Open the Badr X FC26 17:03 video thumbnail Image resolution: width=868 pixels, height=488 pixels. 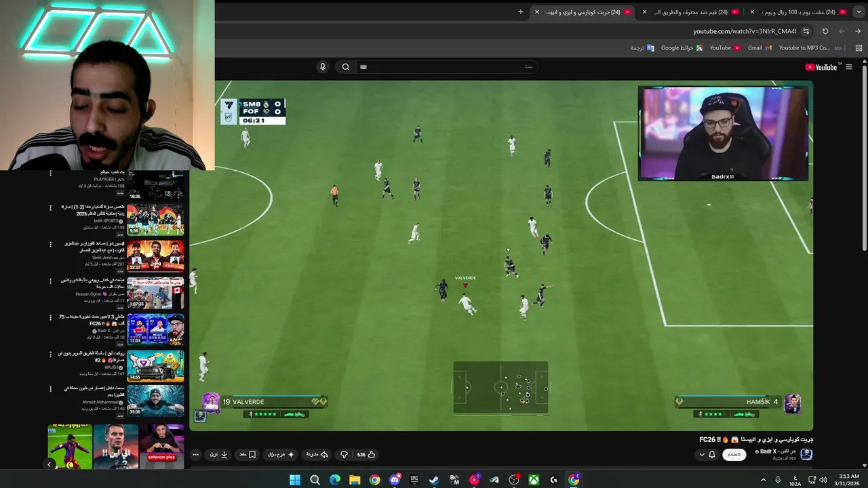pos(155,329)
